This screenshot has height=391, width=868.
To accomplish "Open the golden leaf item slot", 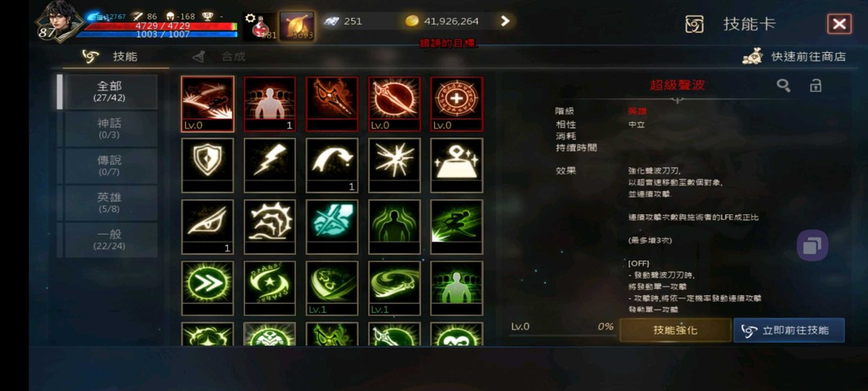I will pyautogui.click(x=297, y=26).
